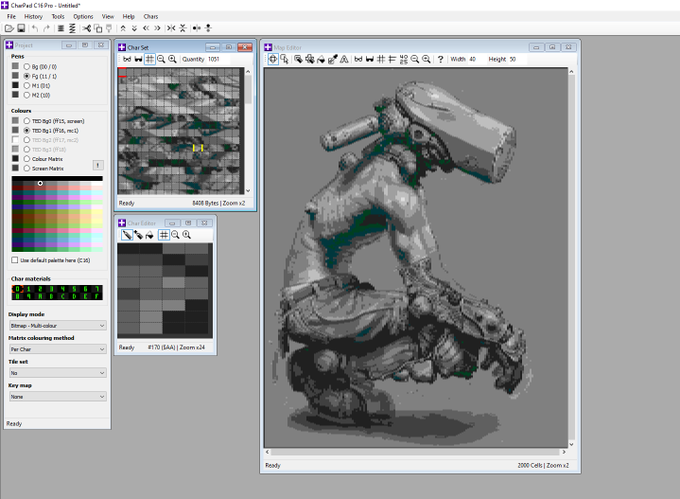Select TED Bg1 (ff16, mc1) colour
Viewport: 680px width, 499px height.
tap(27, 130)
